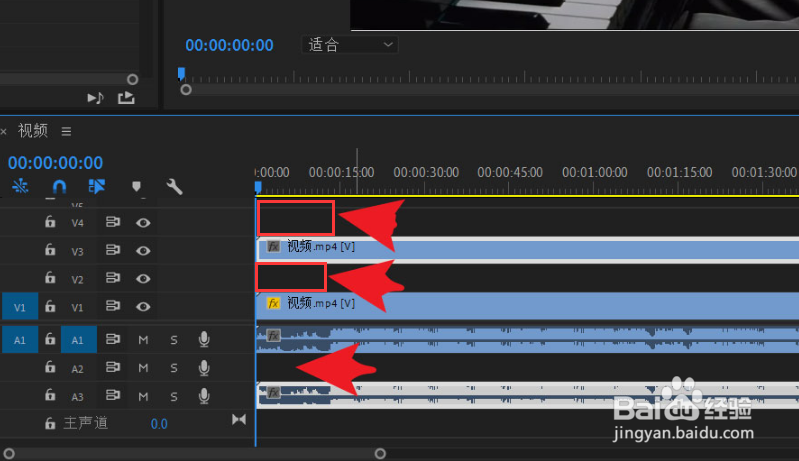Image resolution: width=799 pixels, height=461 pixels.
Task: Click fx badge on V3 clip
Action: [274, 247]
